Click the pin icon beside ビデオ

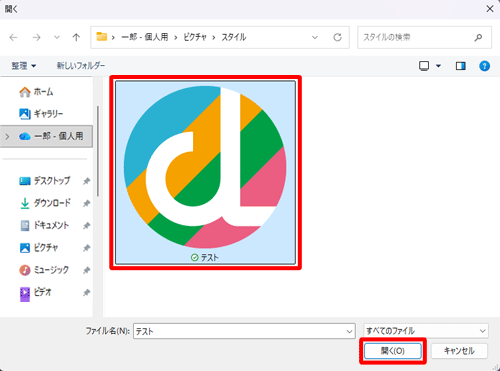point(86,293)
